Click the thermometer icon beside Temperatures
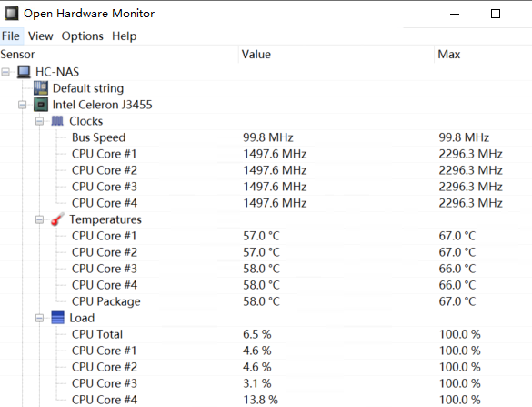 pyautogui.click(x=57, y=219)
